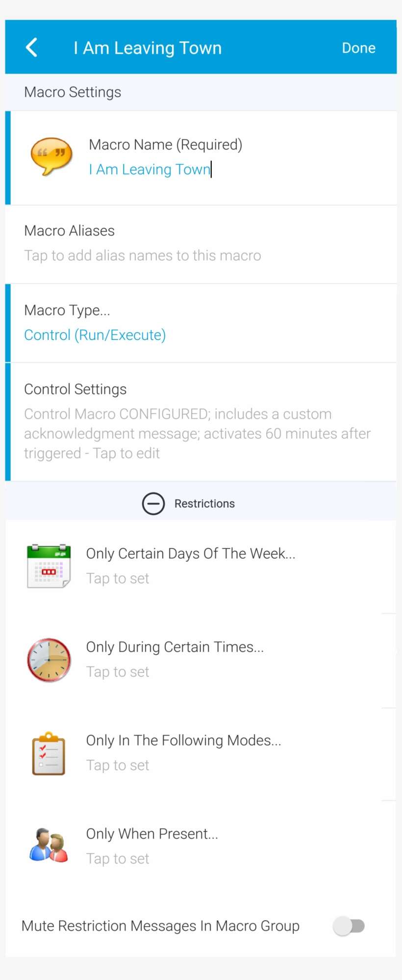
Task: Open Only In The Following Modes
Action: (183, 741)
